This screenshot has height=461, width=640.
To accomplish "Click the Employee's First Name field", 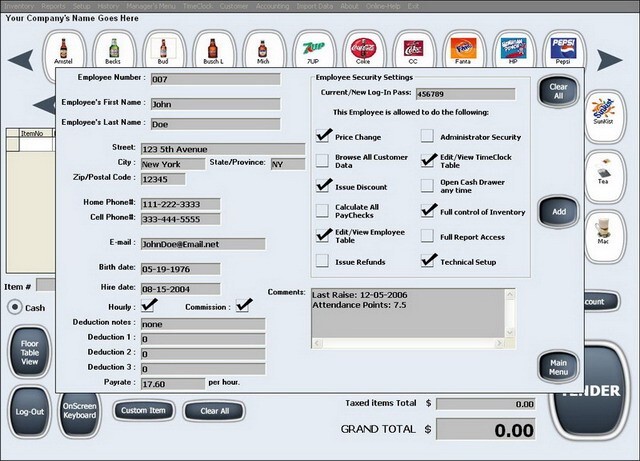I will point(216,104).
